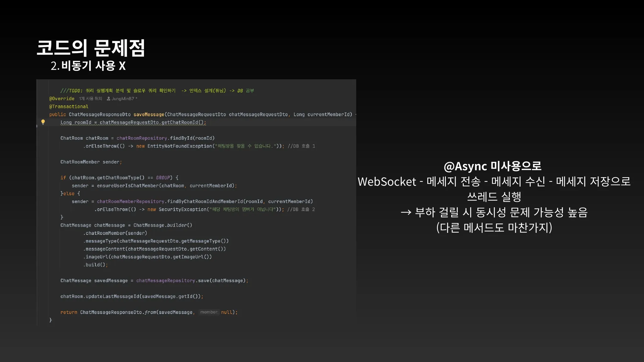The height and width of the screenshot is (362, 644).
Task: Click SecurityException class name
Action: click(x=182, y=209)
